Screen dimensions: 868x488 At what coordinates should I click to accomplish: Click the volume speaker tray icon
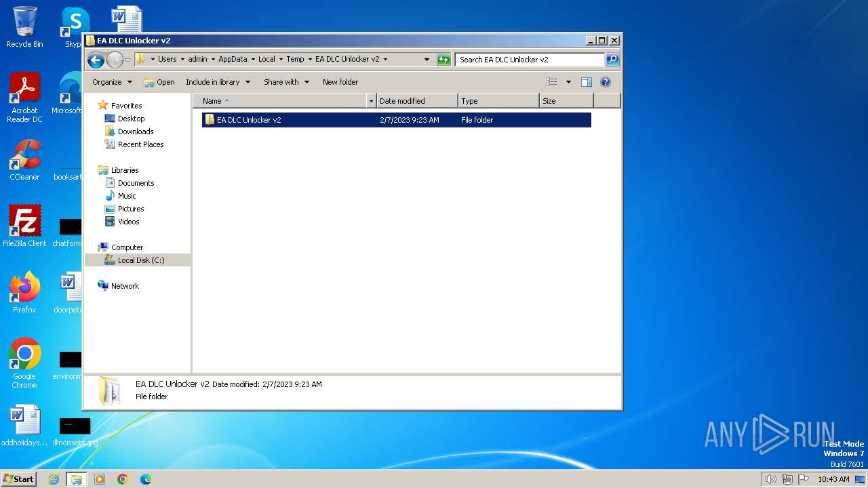point(770,479)
